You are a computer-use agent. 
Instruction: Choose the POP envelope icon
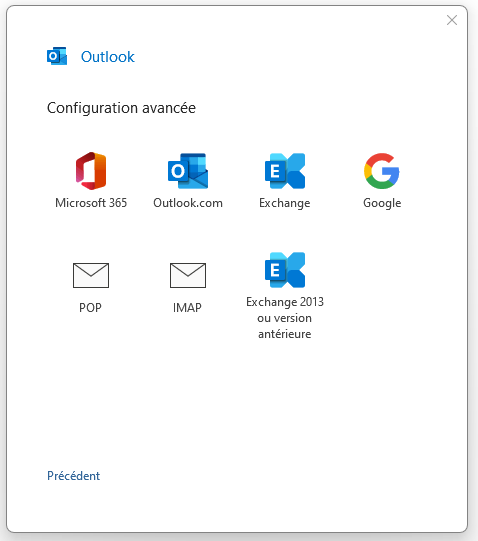(x=91, y=275)
